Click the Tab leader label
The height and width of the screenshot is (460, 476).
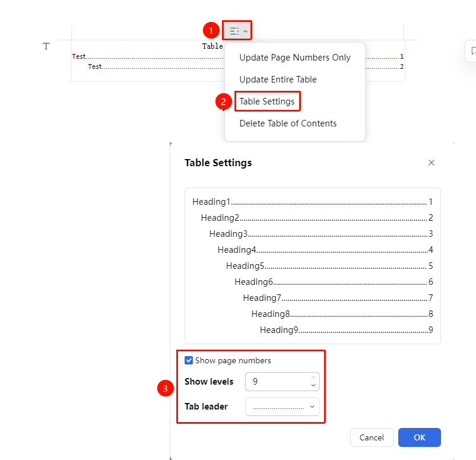[206, 407]
